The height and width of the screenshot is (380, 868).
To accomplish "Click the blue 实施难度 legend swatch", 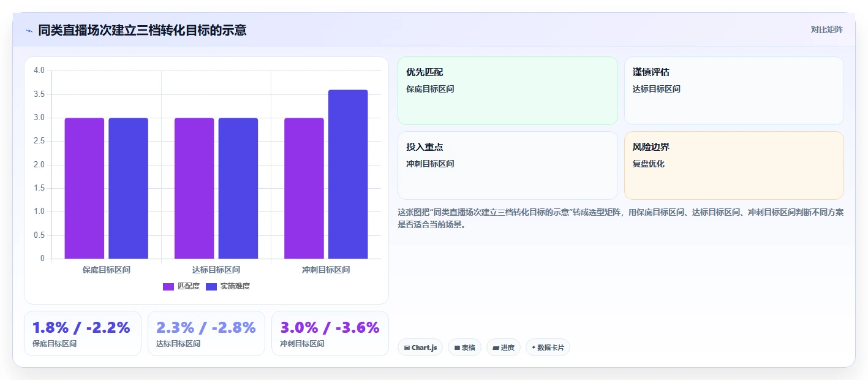I will click(211, 287).
